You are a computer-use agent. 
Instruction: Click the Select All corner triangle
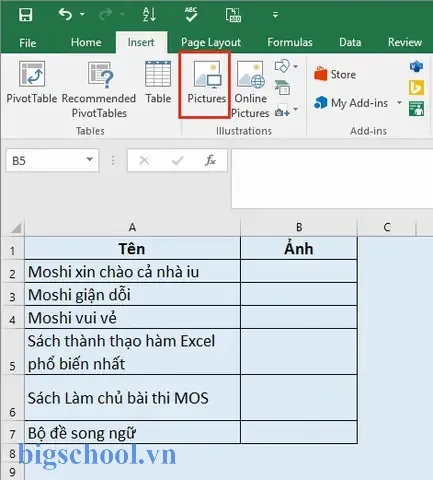16,228
